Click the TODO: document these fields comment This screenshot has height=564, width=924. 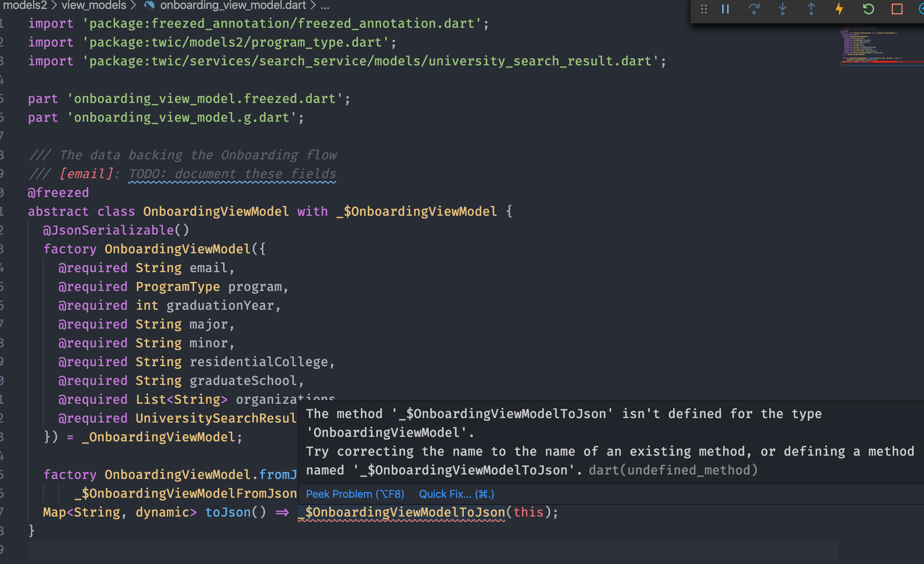pyautogui.click(x=233, y=174)
